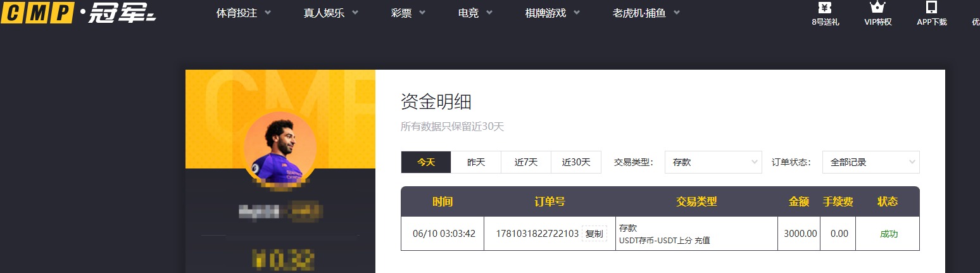The width and height of the screenshot is (980, 273).
Task: Click the CMP 冠军 logo
Action: pos(79,13)
